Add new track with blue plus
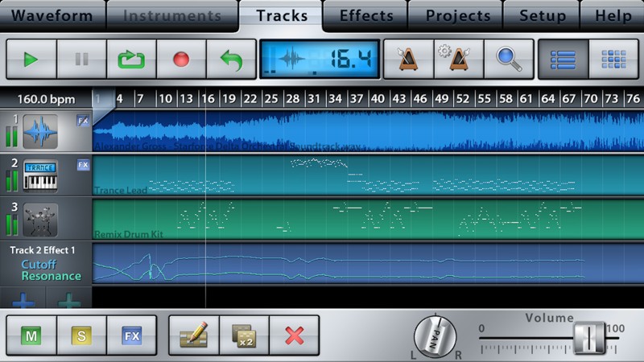 pos(23,299)
